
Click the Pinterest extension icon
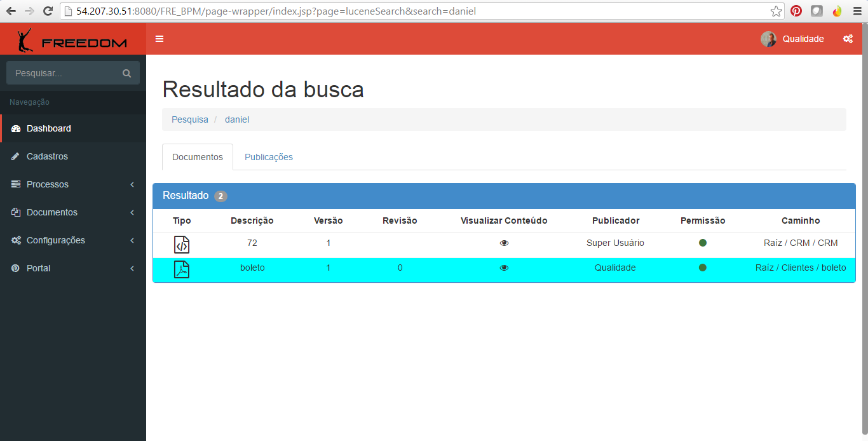click(796, 11)
